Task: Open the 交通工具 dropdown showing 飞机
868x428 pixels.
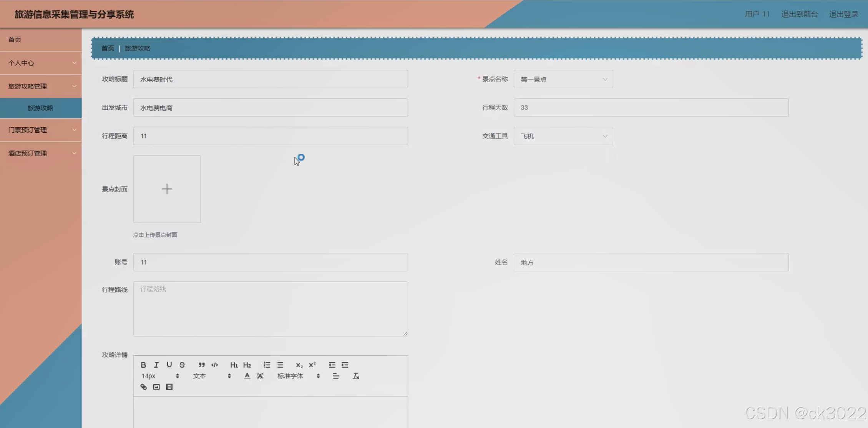Action: point(563,136)
